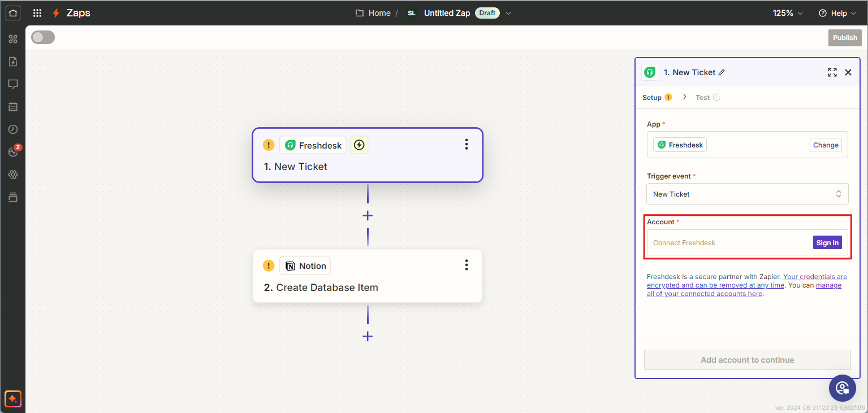Open the Trigger event dropdown
The height and width of the screenshot is (413, 868).
748,194
